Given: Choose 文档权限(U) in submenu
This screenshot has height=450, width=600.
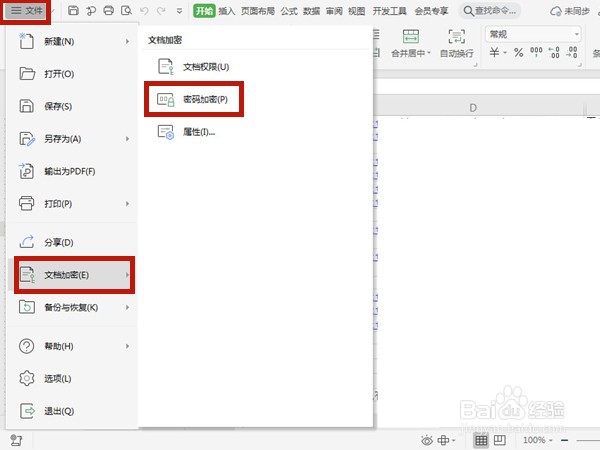Looking at the screenshot, I should [194, 67].
